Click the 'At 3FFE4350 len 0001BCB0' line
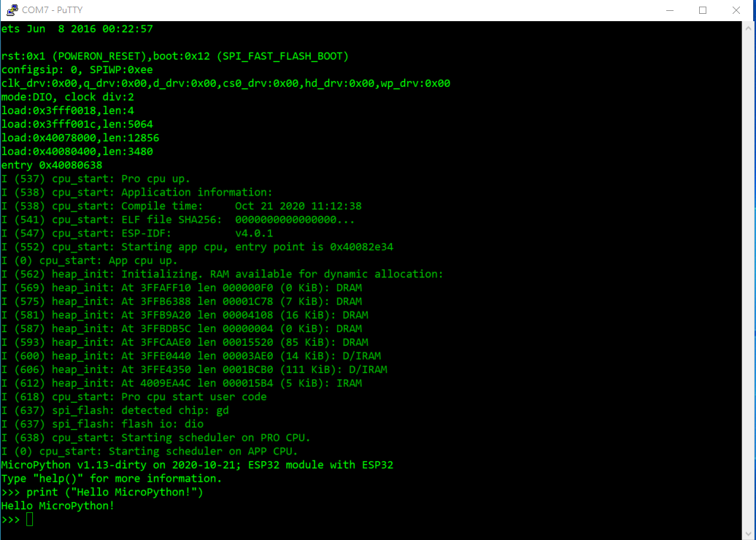The image size is (756, 540). coord(194,369)
